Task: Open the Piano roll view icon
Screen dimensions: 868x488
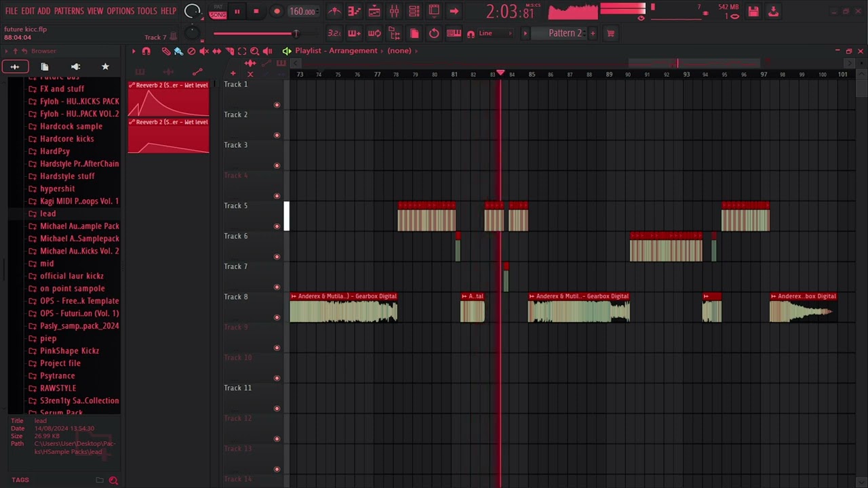Action: click(354, 12)
